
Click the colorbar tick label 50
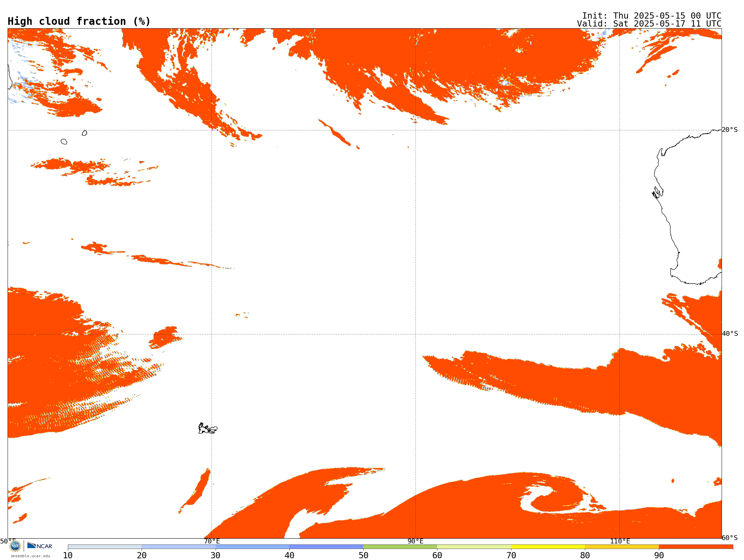click(x=363, y=556)
